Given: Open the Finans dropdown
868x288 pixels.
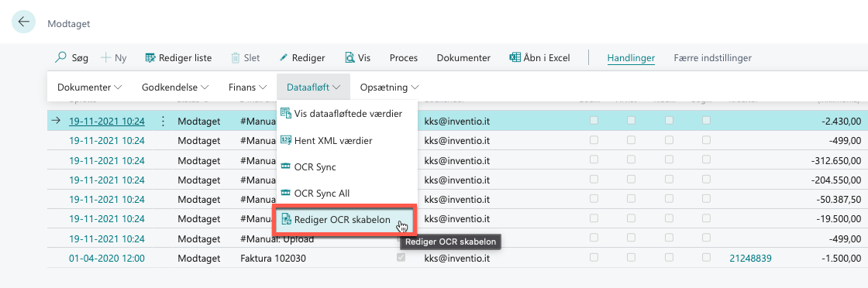Looking at the screenshot, I should pos(247,87).
